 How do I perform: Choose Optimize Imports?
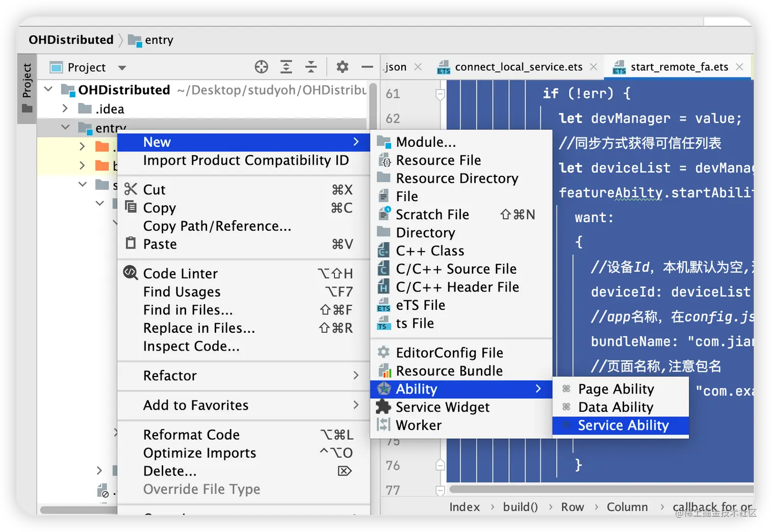click(x=244, y=453)
